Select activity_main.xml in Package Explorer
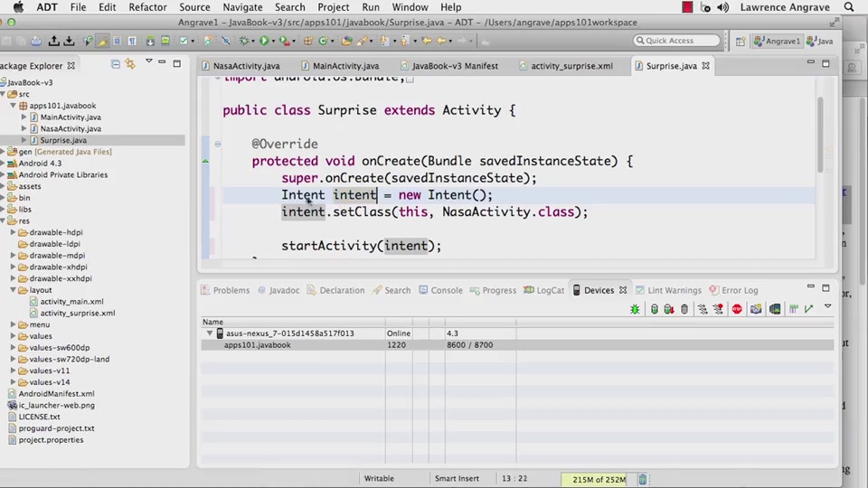Viewport: 868px width, 488px height. tap(71, 302)
